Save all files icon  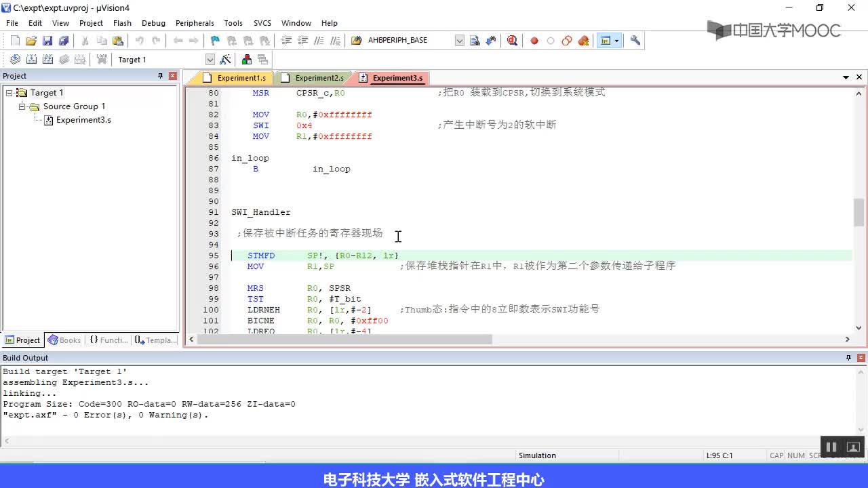pos(64,41)
